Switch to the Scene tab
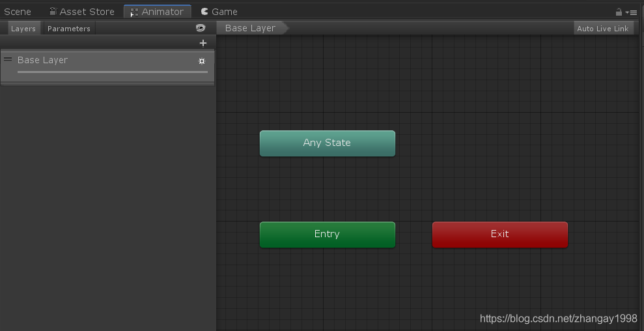This screenshot has width=644, height=331. pos(17,12)
